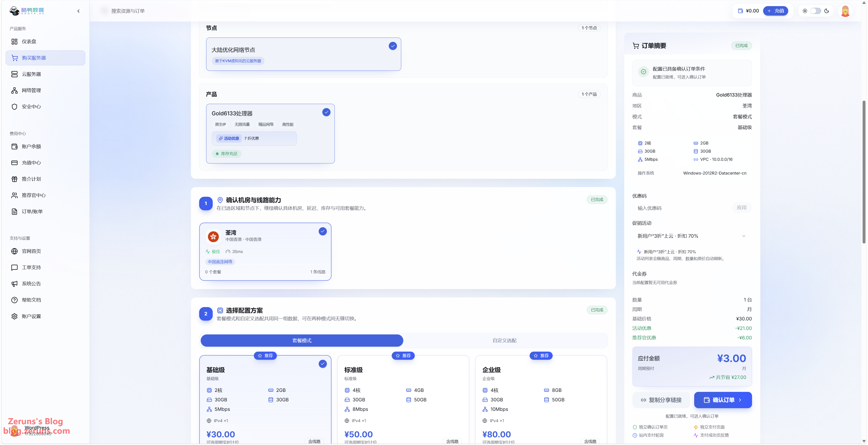The width and height of the screenshot is (868, 445).
Task: Toggle the light/dark theme switch
Action: coord(815,11)
